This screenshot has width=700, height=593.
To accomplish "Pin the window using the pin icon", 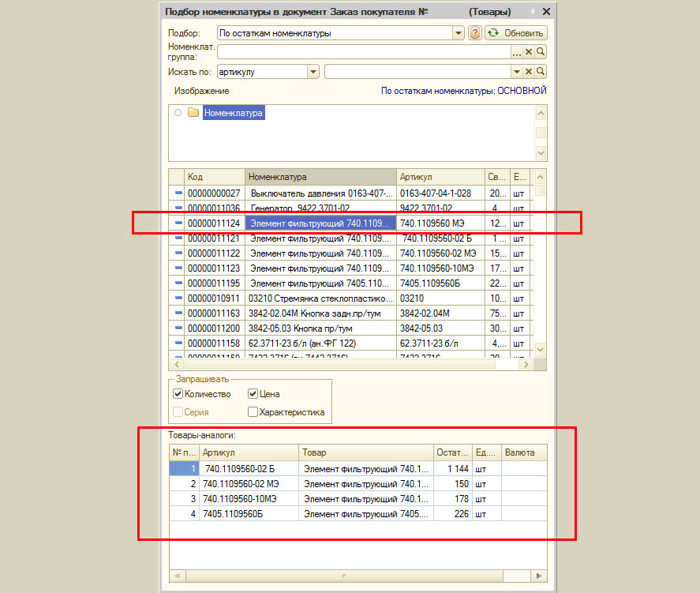I will pos(532,12).
